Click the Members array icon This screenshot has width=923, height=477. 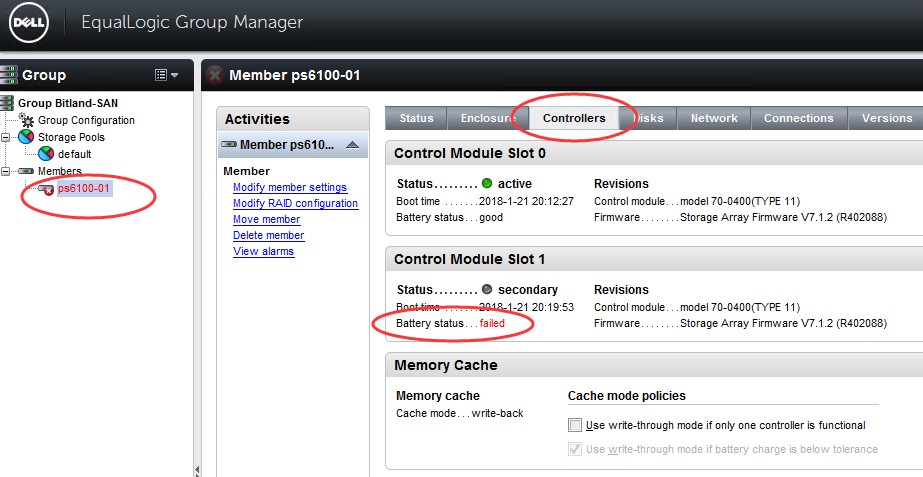pos(26,172)
